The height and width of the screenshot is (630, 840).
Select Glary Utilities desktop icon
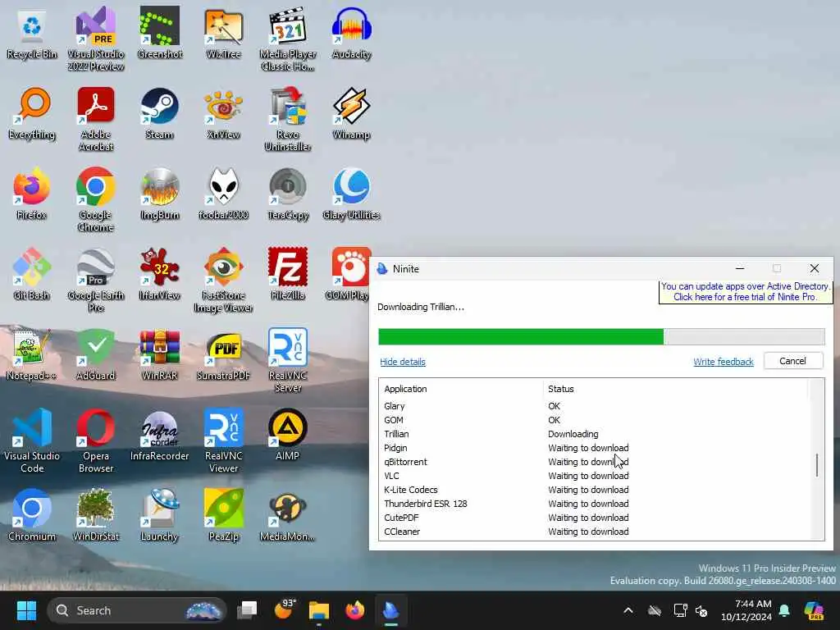click(351, 194)
